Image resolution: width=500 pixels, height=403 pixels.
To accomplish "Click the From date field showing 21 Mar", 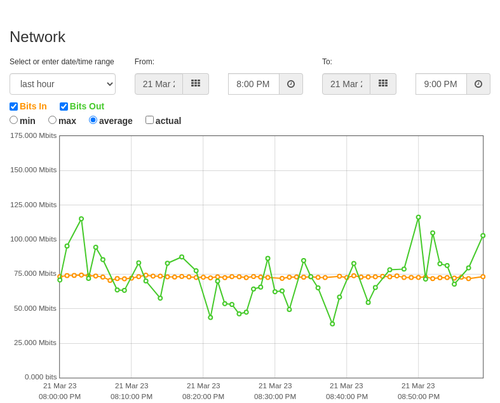I will (x=159, y=84).
